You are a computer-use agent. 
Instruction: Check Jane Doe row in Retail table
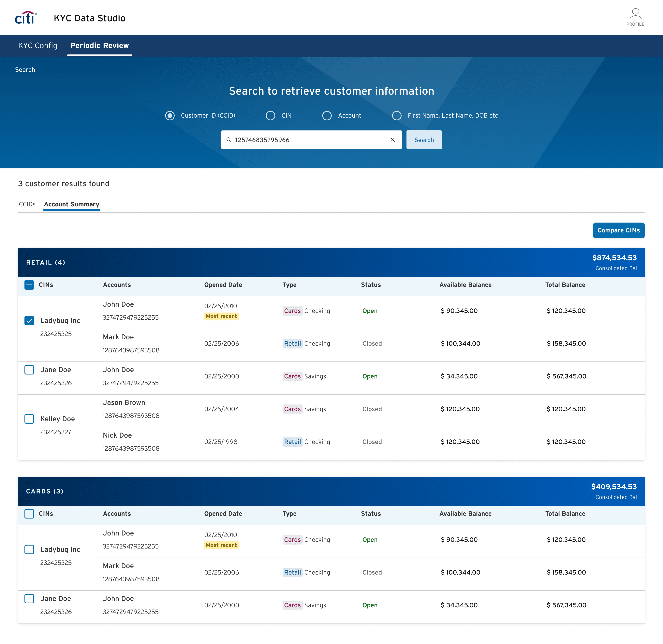[29, 370]
